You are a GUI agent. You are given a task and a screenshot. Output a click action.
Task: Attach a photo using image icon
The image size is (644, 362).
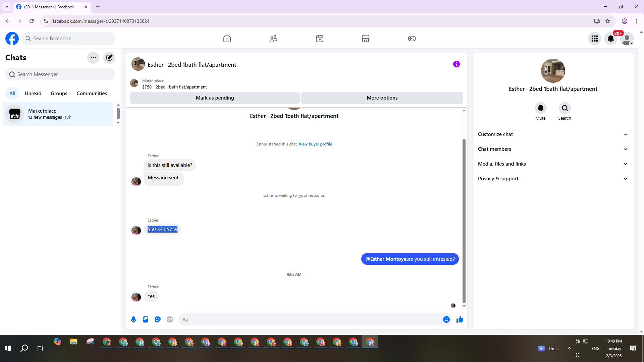click(146, 319)
